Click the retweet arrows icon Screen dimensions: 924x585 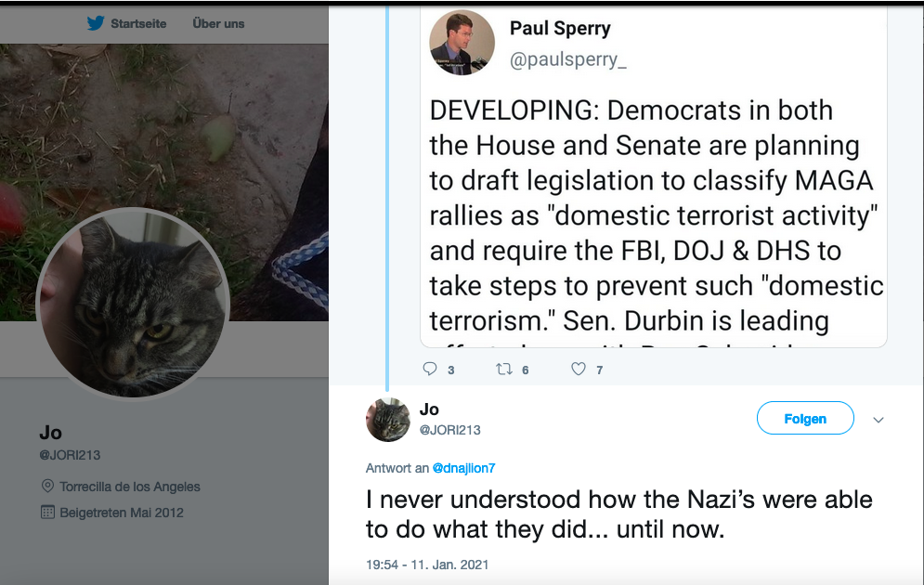(x=504, y=369)
